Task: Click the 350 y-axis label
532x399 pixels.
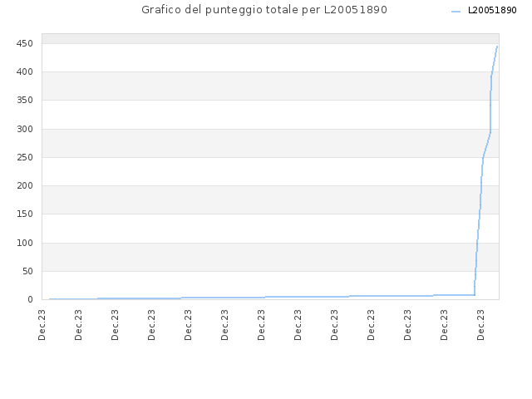Action: [x=25, y=100]
